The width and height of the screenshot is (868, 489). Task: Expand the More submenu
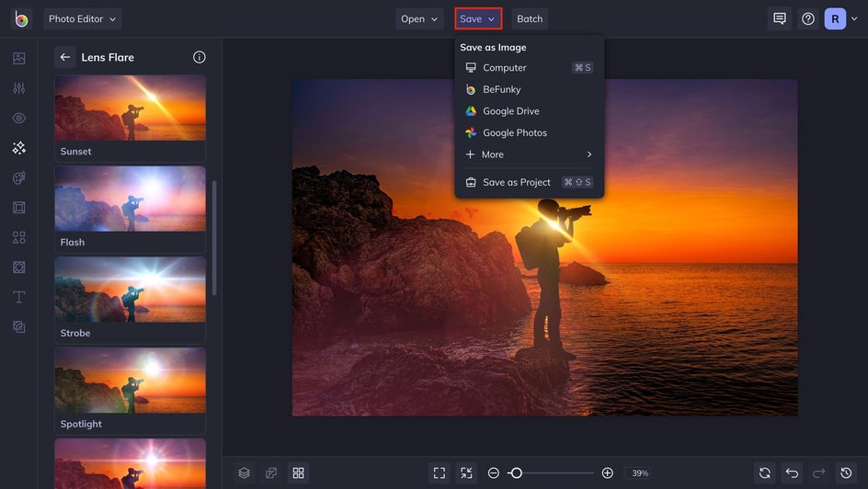click(x=530, y=154)
